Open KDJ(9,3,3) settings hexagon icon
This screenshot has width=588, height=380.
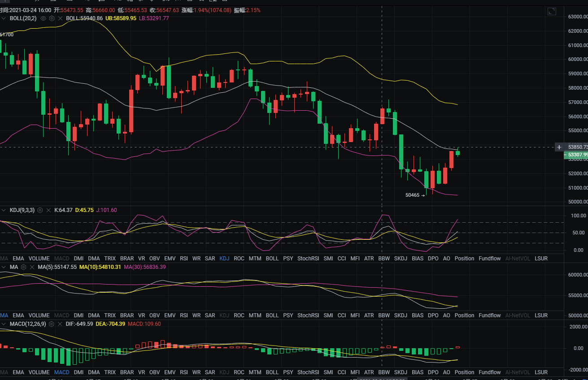coord(40,210)
